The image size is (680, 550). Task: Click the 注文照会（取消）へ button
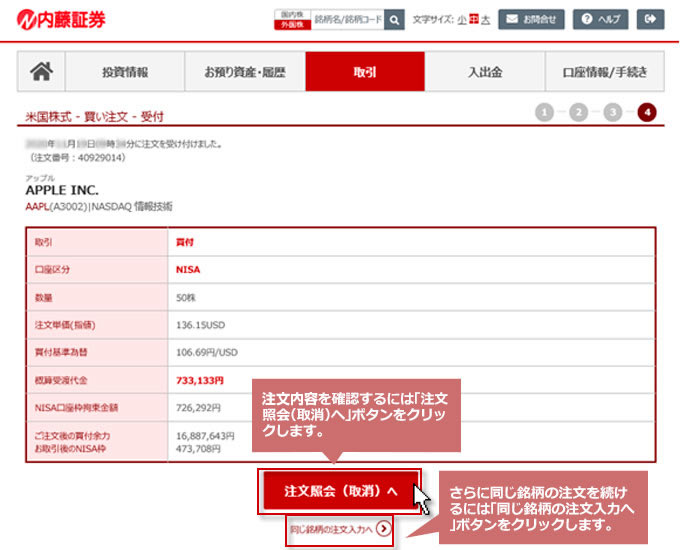[340, 491]
